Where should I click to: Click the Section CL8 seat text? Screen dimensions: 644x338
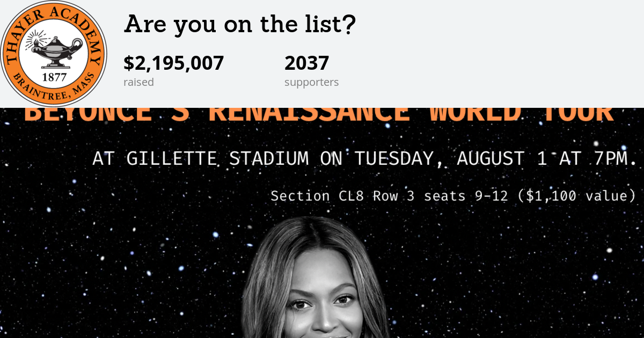pyautogui.click(x=318, y=196)
